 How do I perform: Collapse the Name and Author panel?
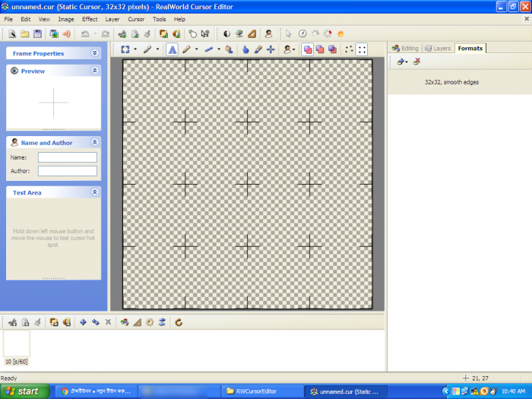[x=95, y=142]
